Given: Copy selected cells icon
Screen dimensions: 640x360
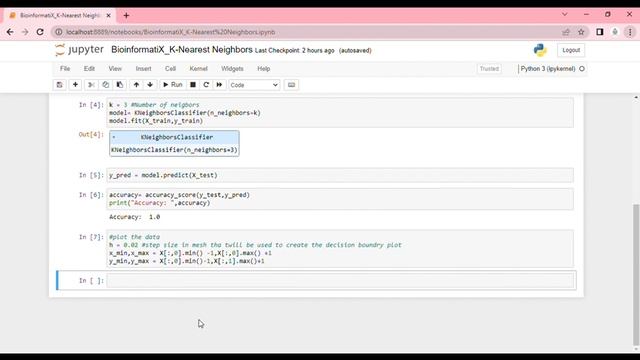Looking at the screenshot, I should (105, 85).
